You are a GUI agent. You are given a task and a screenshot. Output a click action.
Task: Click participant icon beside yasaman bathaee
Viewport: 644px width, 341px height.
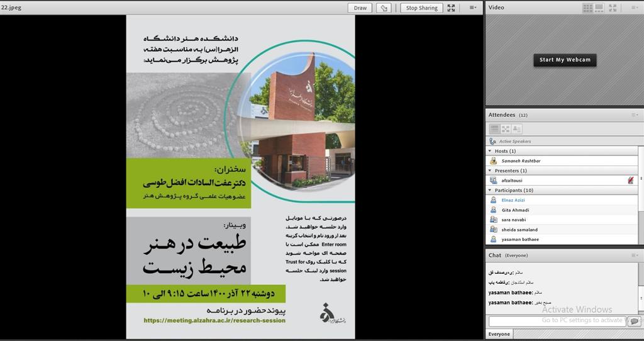[x=493, y=239]
